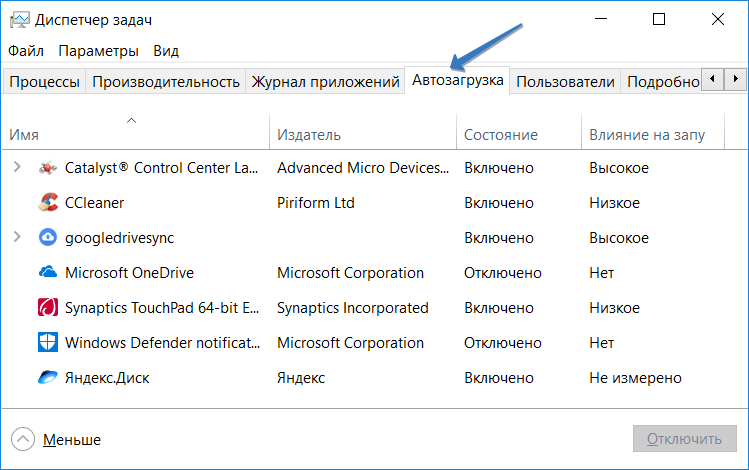Sort by the Состояние column header
Screen dimensions: 749x470
(x=501, y=134)
